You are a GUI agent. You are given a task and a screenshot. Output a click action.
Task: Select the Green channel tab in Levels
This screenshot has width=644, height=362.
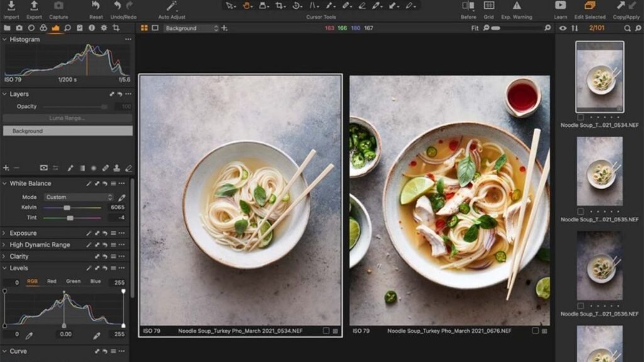pyautogui.click(x=73, y=282)
